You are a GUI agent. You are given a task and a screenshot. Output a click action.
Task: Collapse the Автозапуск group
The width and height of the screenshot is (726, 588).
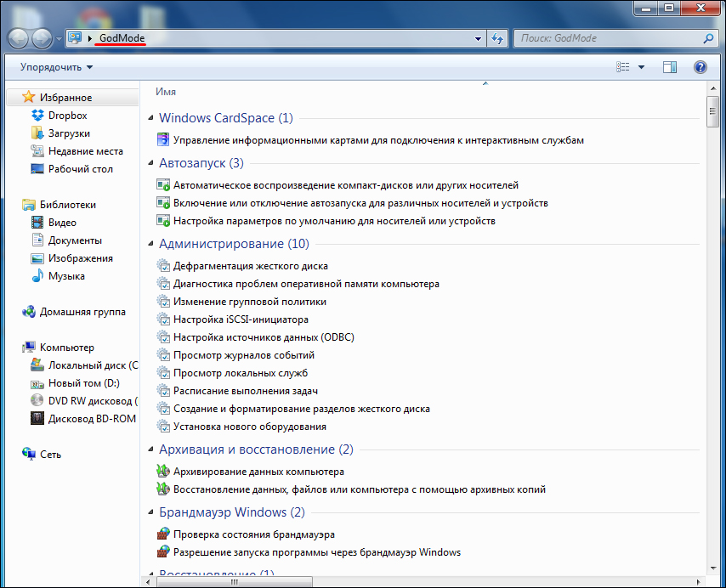[x=151, y=163]
